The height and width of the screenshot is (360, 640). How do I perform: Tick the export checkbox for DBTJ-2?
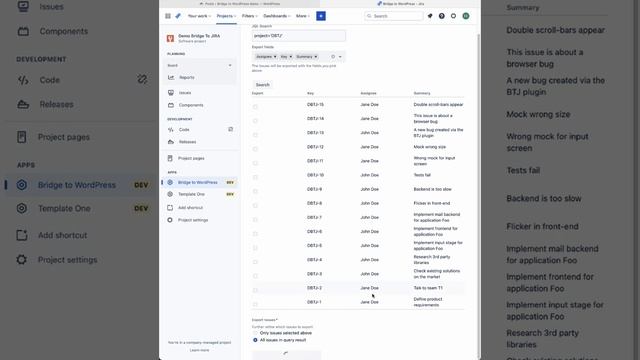coord(255,290)
